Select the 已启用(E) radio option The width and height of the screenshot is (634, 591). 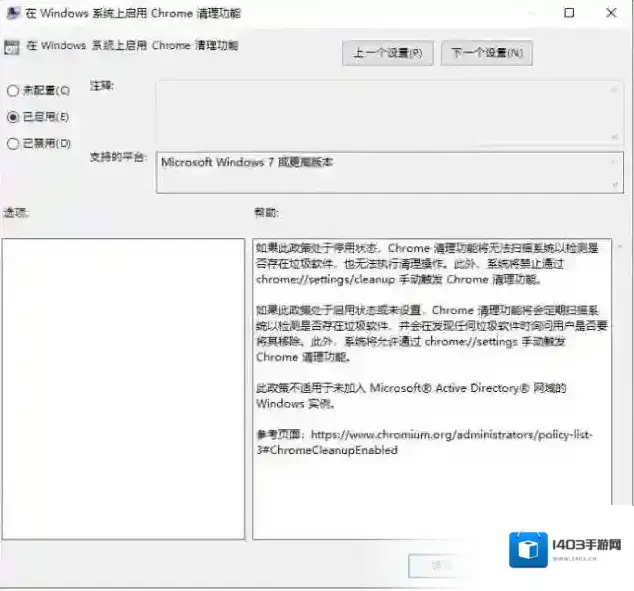tap(38, 117)
